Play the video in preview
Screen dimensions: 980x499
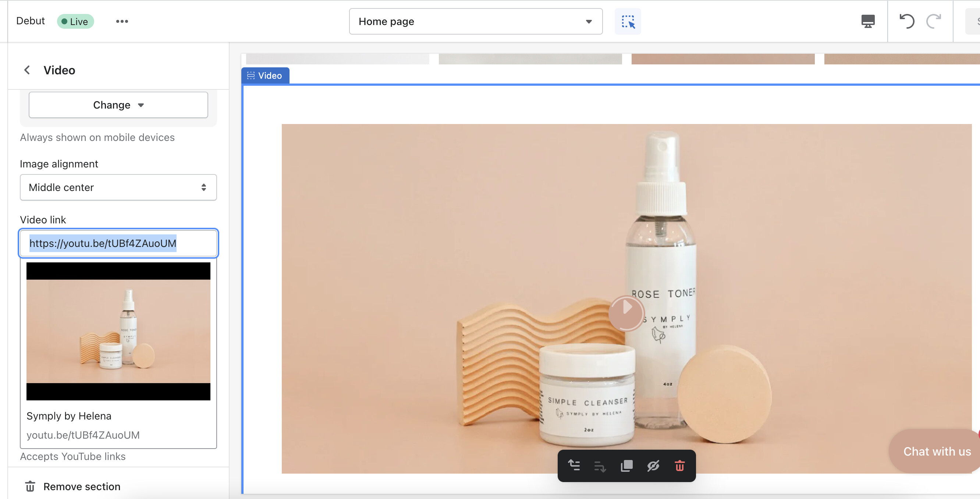click(626, 313)
